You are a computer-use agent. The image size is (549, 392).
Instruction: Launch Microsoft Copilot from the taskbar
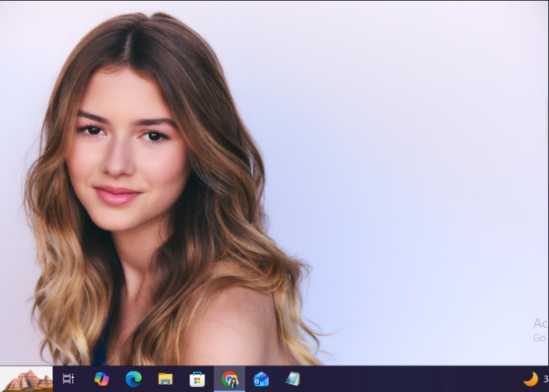(102, 379)
